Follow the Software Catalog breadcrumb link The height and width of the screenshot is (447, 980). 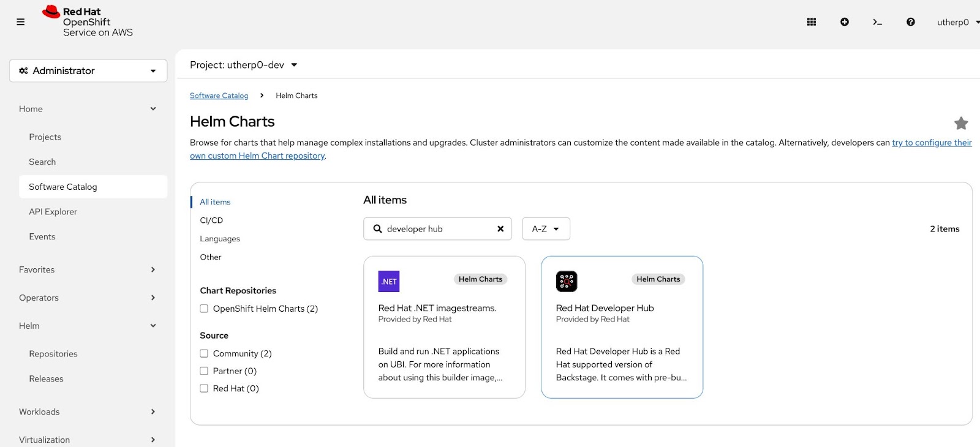(219, 96)
